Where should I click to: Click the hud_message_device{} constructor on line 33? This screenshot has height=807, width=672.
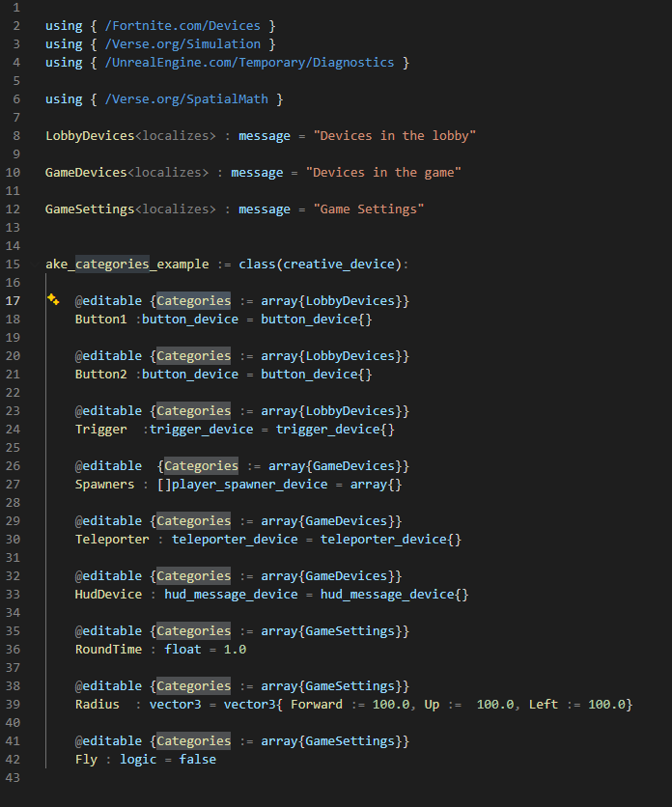(395, 595)
